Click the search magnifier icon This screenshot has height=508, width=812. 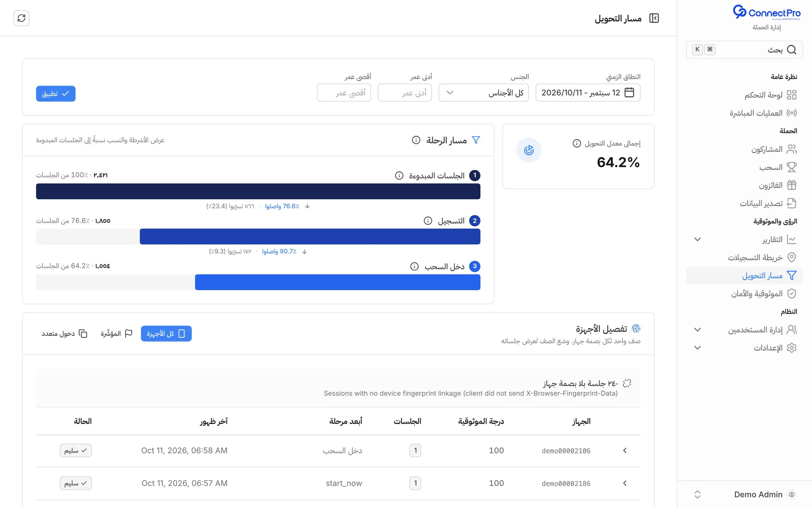792,50
